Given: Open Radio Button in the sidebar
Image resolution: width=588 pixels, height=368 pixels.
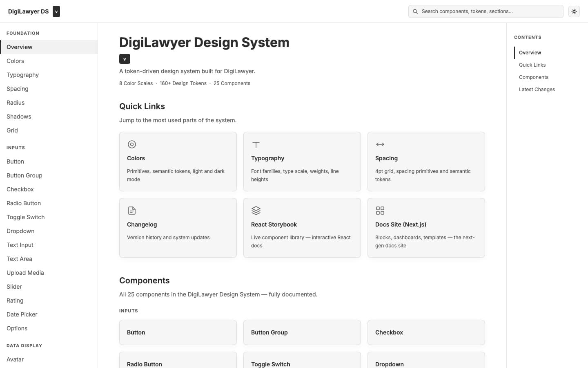Looking at the screenshot, I should [x=49, y=203].
